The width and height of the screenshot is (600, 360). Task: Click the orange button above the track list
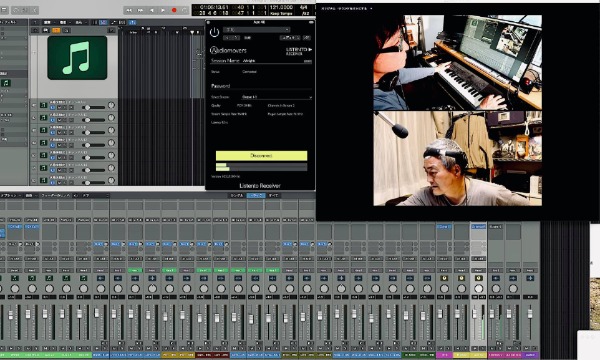(56, 30)
